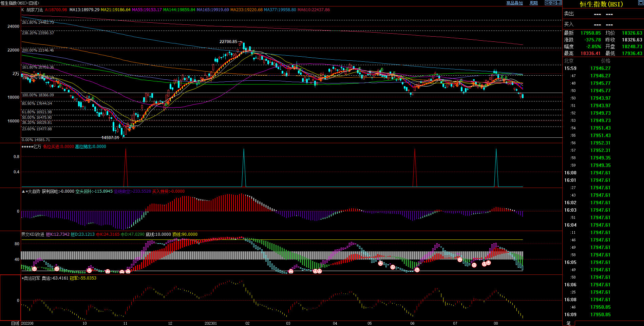Click the ★大趋势 indicator title
Image resolution: width=644 pixels, height=326 pixels.
coord(33,191)
